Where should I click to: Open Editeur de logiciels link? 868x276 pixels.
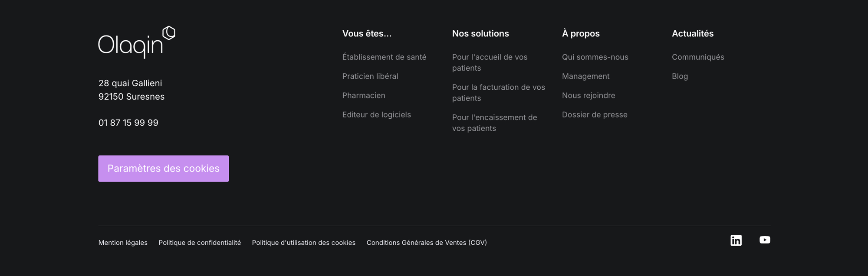click(376, 115)
